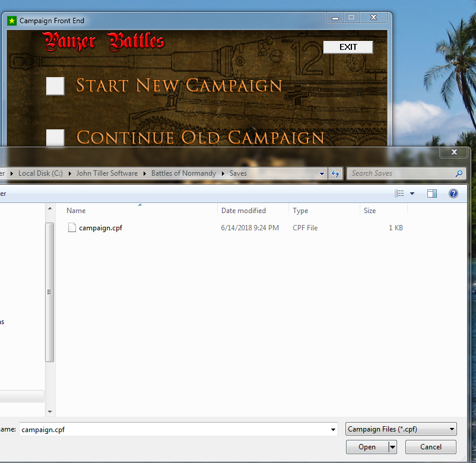Click the navigation pane scroll down arrow
Image resolution: width=476 pixels, height=463 pixels.
50,412
